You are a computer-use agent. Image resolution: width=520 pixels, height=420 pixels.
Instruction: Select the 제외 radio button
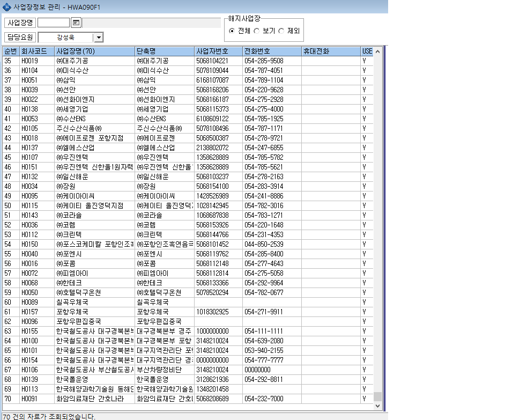(281, 31)
